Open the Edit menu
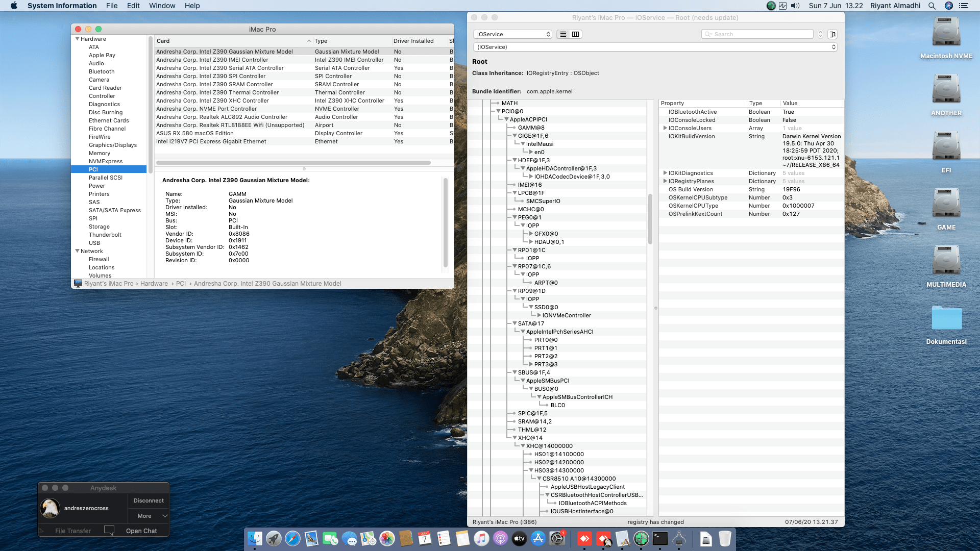Viewport: 980px width, 551px height. coord(133,6)
